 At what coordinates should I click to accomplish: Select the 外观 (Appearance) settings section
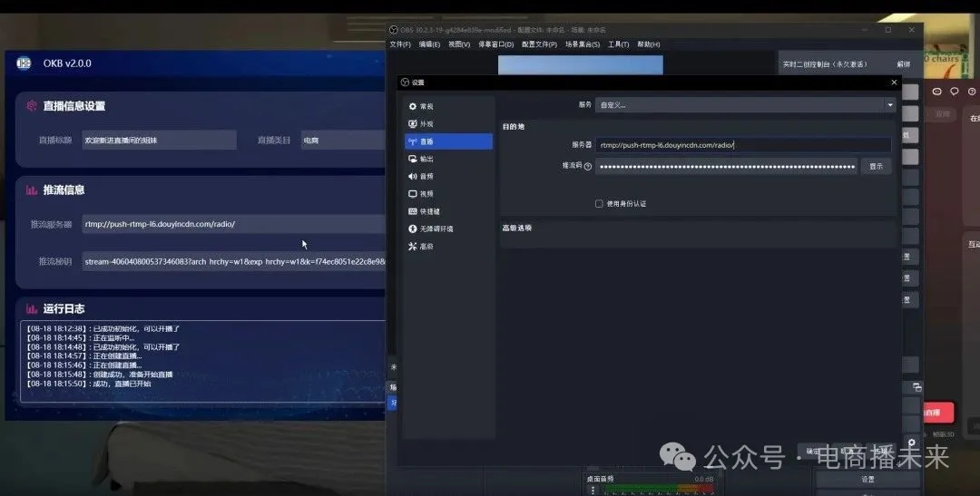[426, 124]
